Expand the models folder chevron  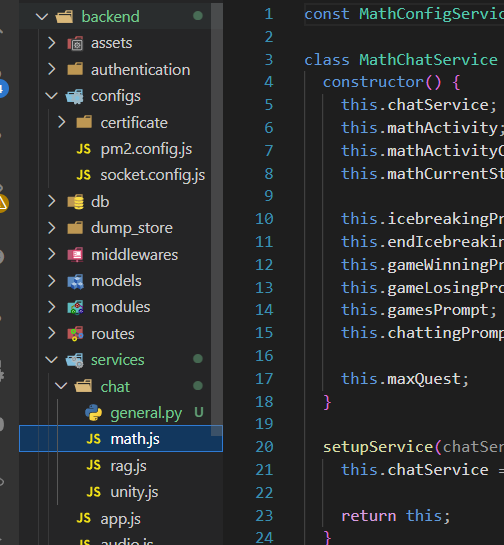coord(51,280)
